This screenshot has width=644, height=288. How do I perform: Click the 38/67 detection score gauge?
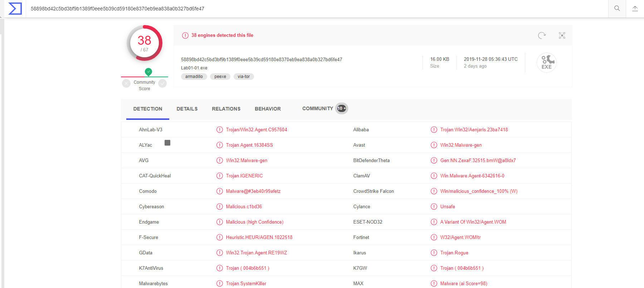click(x=145, y=43)
